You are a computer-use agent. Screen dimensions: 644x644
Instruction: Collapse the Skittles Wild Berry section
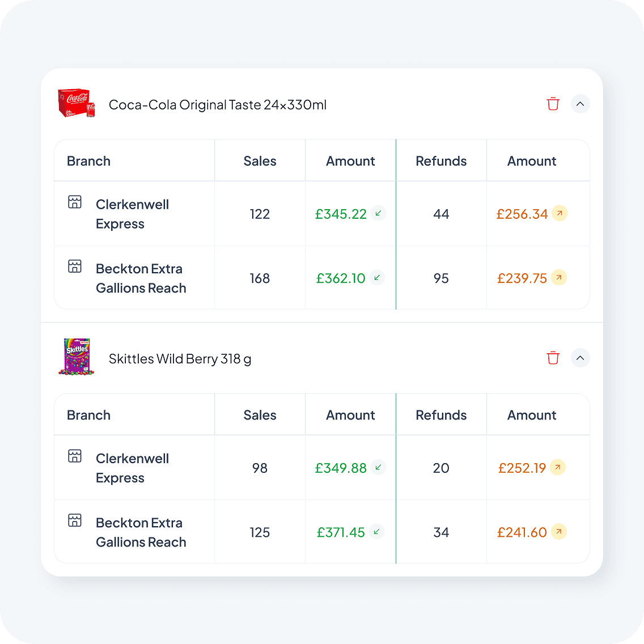coord(580,358)
